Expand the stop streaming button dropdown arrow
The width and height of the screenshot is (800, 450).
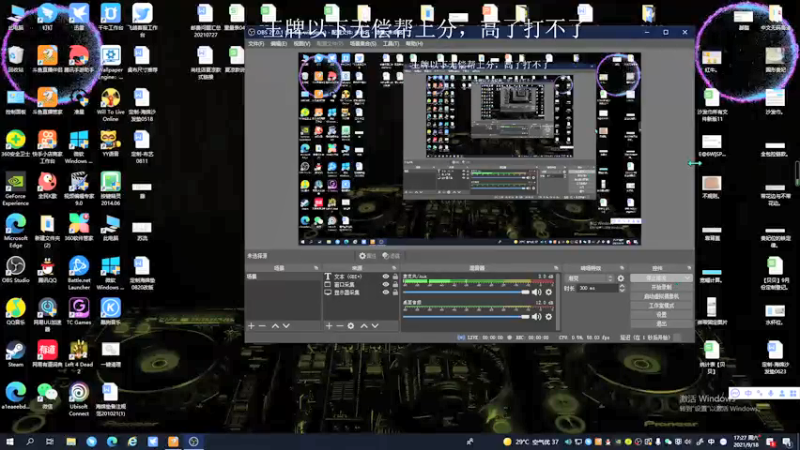tap(687, 278)
